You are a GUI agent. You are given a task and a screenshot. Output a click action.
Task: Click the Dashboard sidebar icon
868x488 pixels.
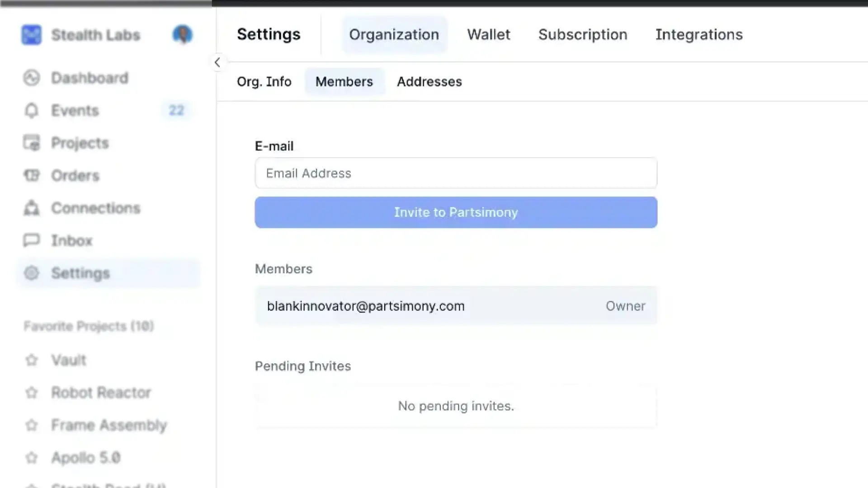tap(32, 78)
